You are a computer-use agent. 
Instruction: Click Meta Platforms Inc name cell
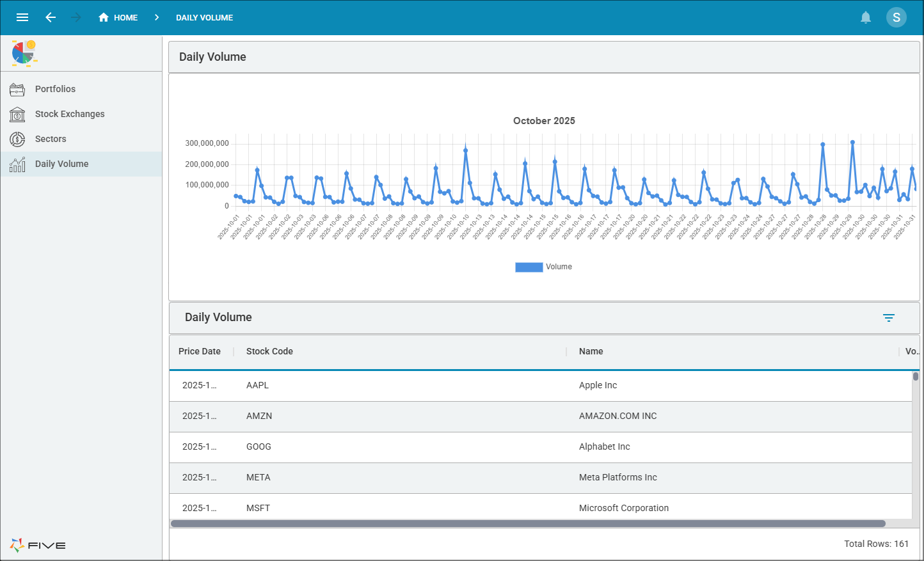(x=617, y=477)
